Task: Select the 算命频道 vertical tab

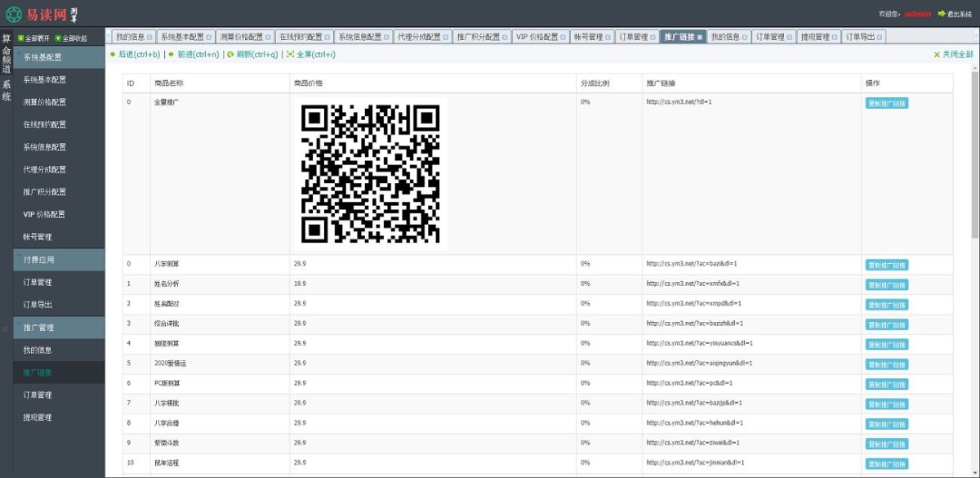Action: pos(7,55)
